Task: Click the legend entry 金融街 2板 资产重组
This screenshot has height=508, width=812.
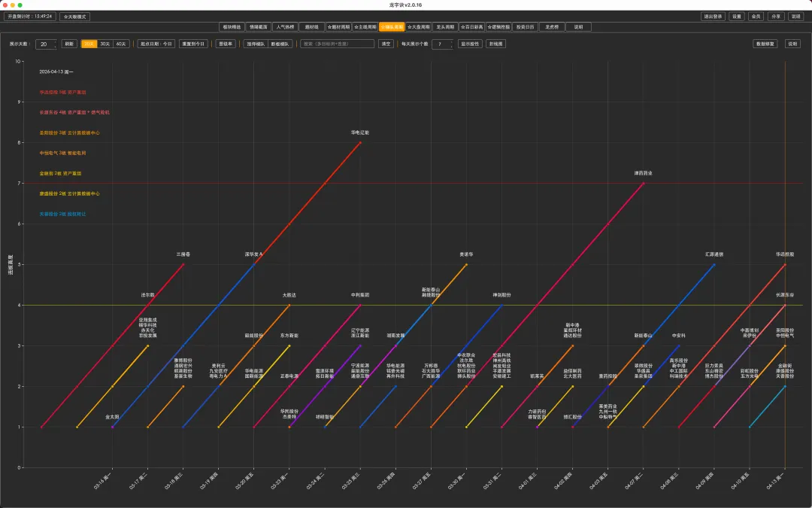Action: (x=61, y=173)
